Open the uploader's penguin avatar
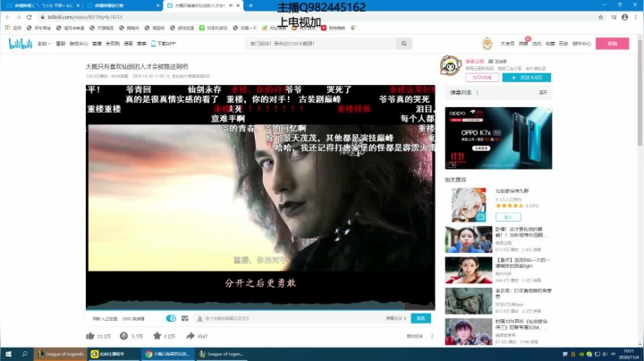This screenshot has height=361, width=644. click(x=450, y=65)
